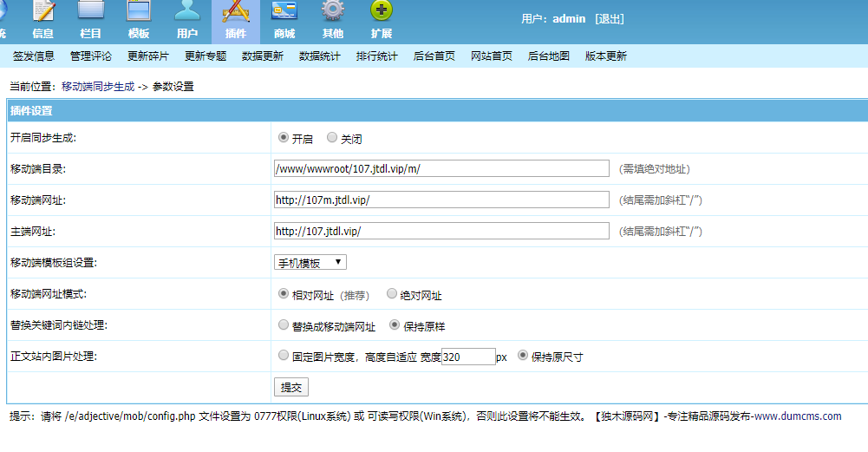Click the image width 320 field

pyautogui.click(x=468, y=357)
